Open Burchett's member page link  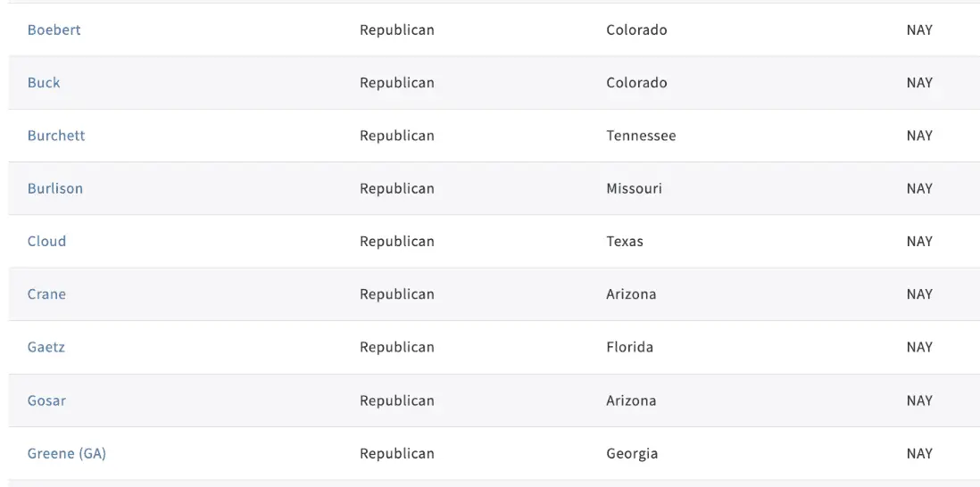click(x=56, y=136)
